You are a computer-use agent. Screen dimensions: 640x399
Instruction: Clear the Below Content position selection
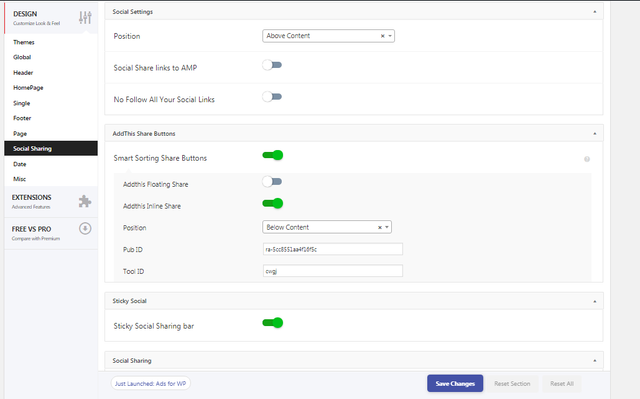point(380,227)
